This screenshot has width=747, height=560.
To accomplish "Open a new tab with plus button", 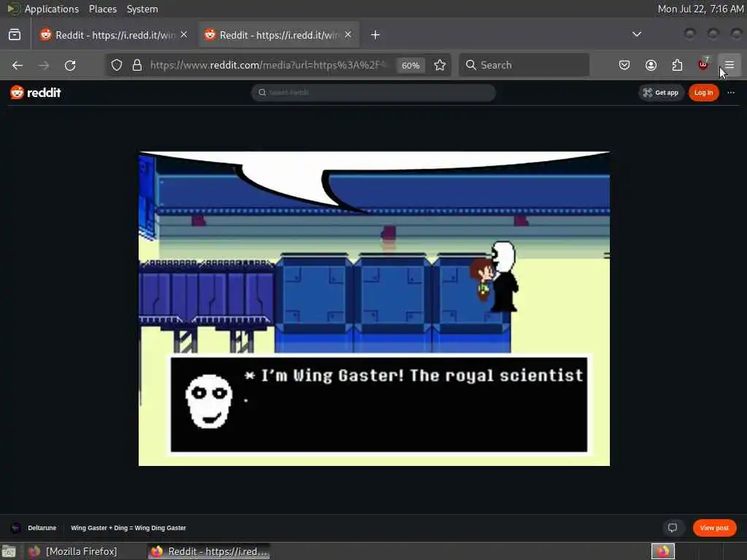I will 376,35.
